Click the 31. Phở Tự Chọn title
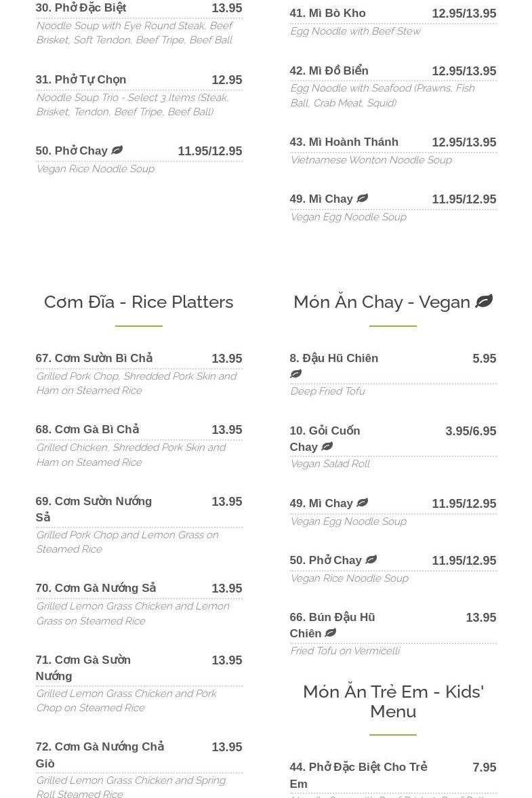 pyautogui.click(x=81, y=80)
